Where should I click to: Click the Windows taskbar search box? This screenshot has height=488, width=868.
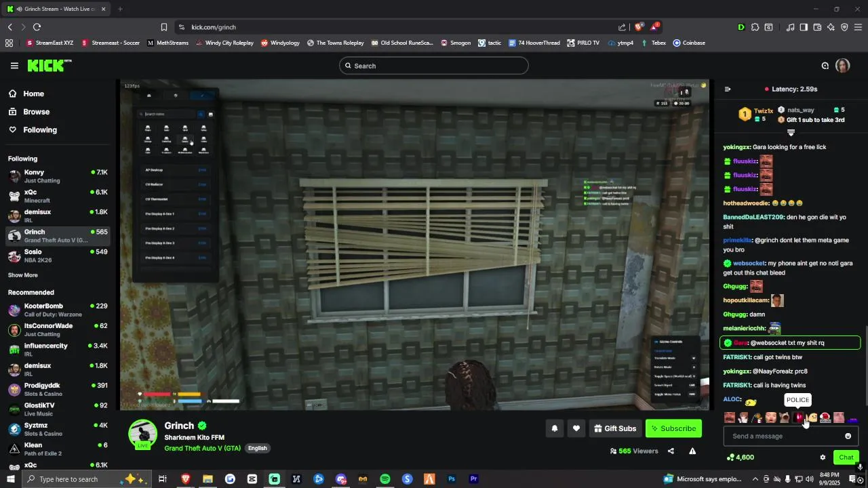87,479
